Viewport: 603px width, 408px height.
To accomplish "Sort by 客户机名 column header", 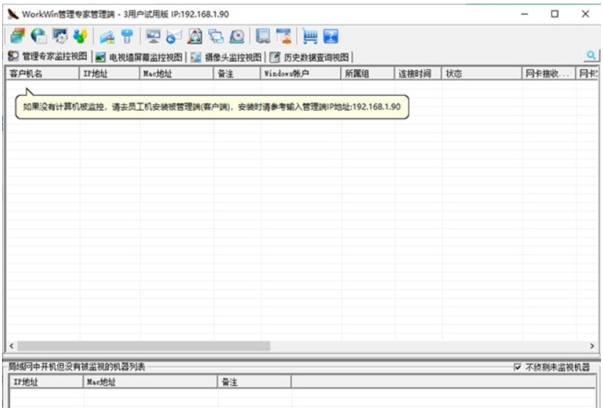I will [x=42, y=73].
